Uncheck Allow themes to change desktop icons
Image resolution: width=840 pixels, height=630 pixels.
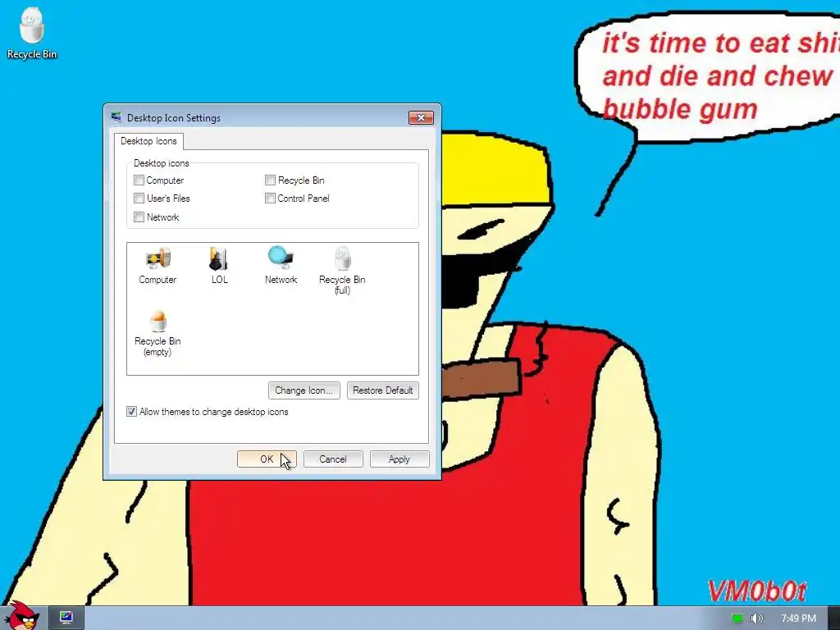pos(131,412)
